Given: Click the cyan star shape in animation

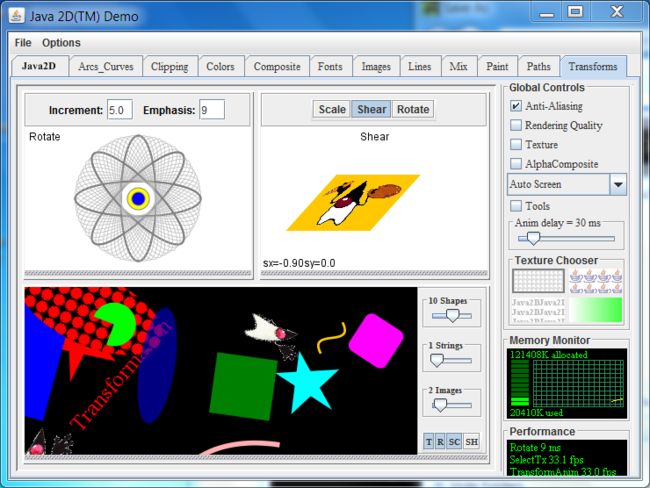Looking at the screenshot, I should (308, 384).
